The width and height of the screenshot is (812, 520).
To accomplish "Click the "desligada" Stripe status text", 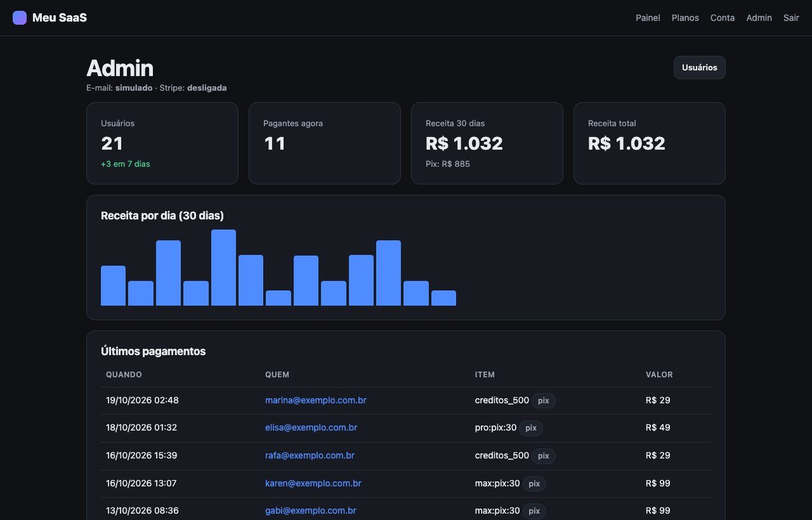I will point(207,88).
